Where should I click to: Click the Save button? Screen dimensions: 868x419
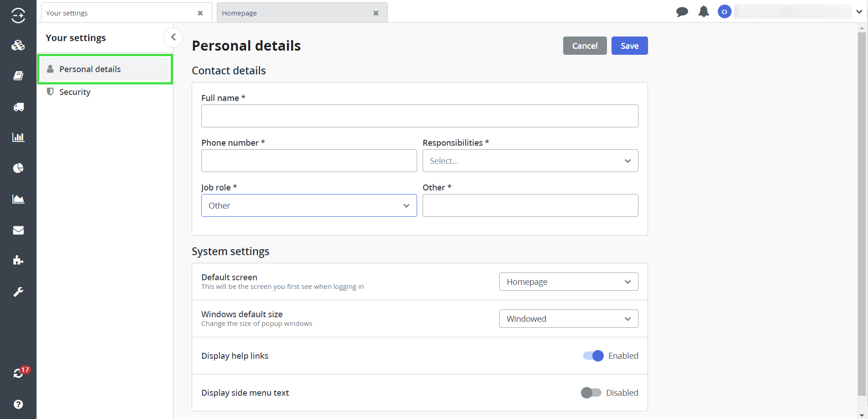(x=629, y=46)
